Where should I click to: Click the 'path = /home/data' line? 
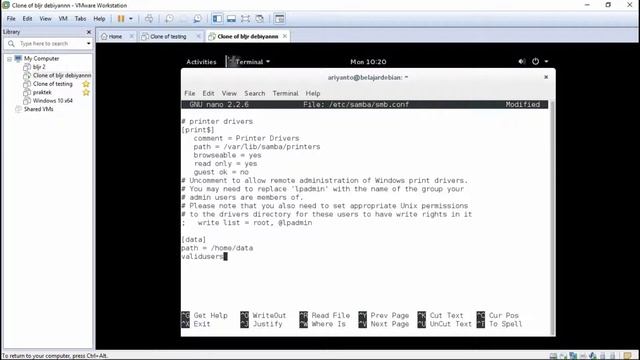point(217,248)
